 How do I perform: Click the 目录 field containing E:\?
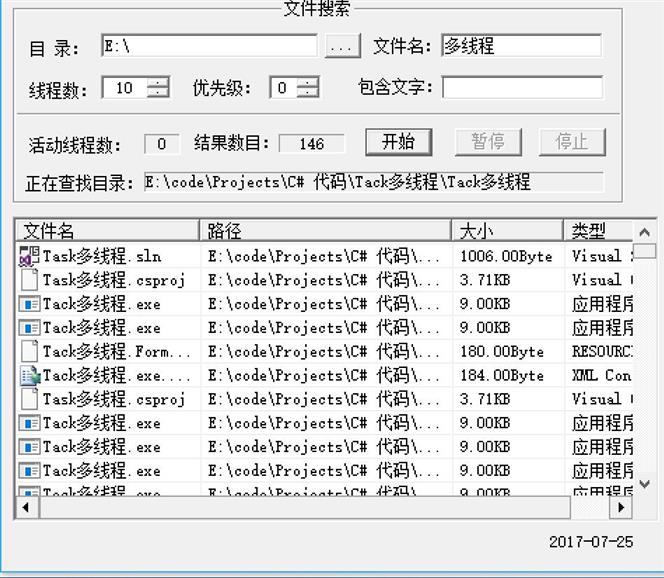point(209,46)
